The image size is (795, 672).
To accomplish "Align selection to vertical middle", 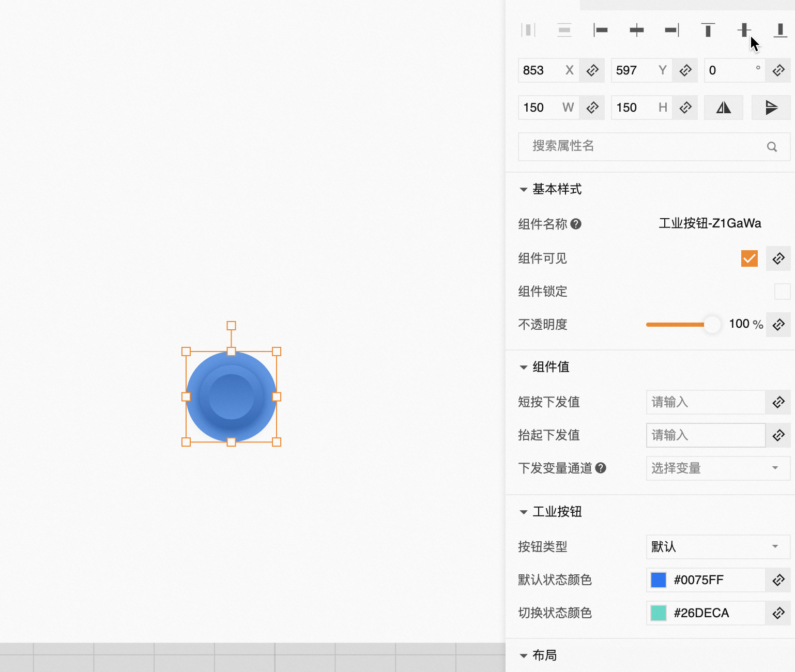I will tap(744, 30).
